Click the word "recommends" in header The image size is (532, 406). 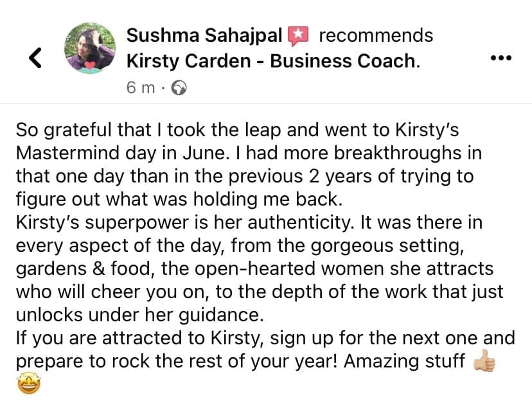[x=376, y=35]
